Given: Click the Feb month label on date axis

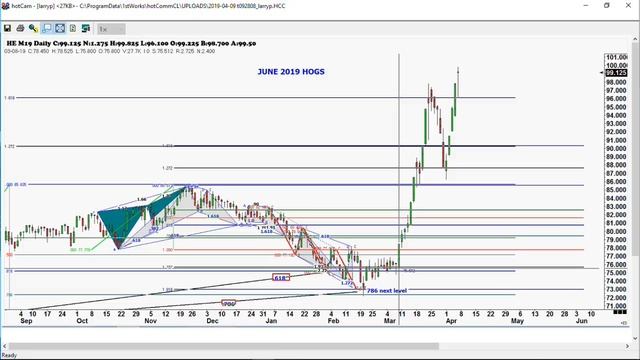Looking at the screenshot, I should pyautogui.click(x=333, y=321).
